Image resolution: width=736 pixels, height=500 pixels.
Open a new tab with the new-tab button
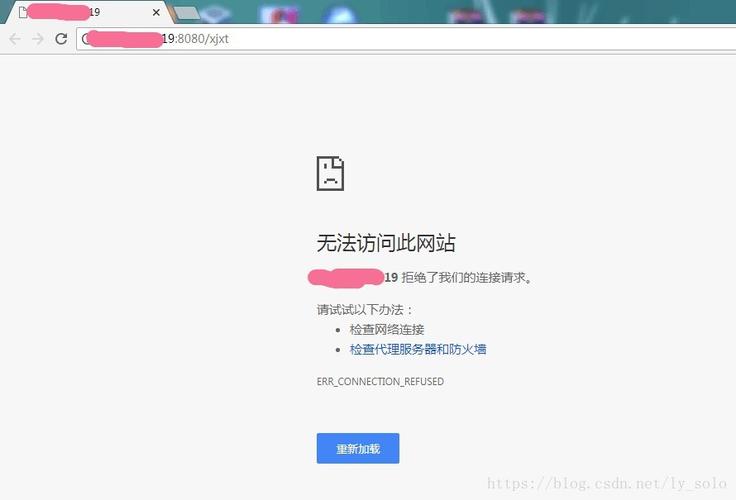pos(186,13)
